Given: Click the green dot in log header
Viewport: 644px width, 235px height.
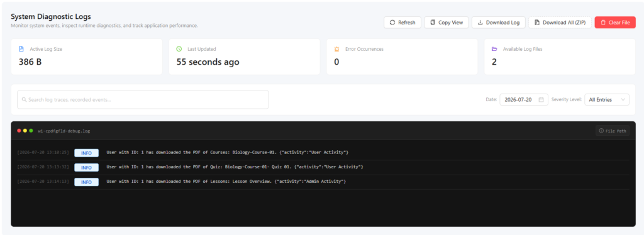Looking at the screenshot, I should [31, 131].
